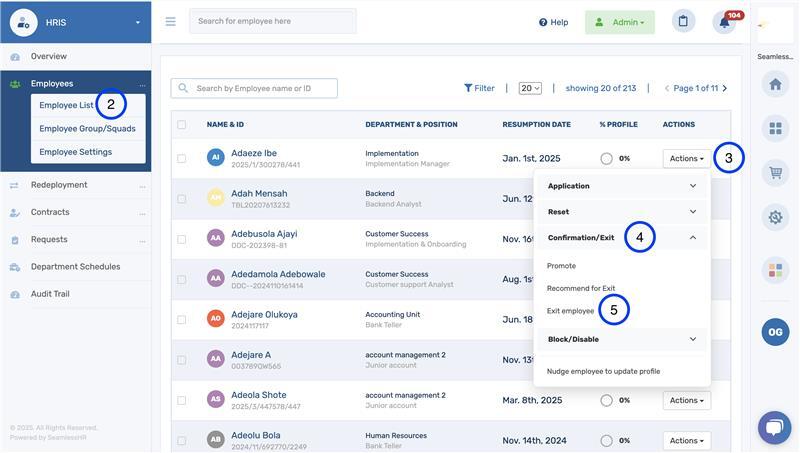Check the box beside Adaeze Ibe
This screenshot has height=453, width=800.
coord(181,158)
